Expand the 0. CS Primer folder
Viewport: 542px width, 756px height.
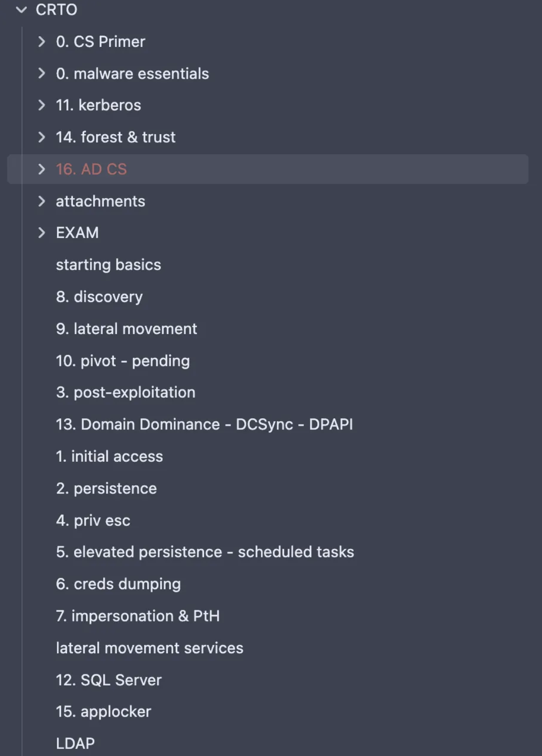pos(42,41)
